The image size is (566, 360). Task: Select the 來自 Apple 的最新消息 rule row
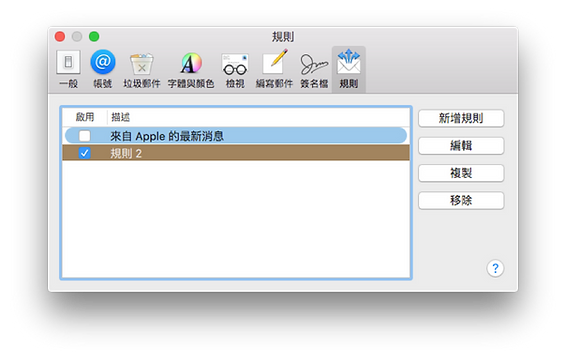pyautogui.click(x=236, y=136)
